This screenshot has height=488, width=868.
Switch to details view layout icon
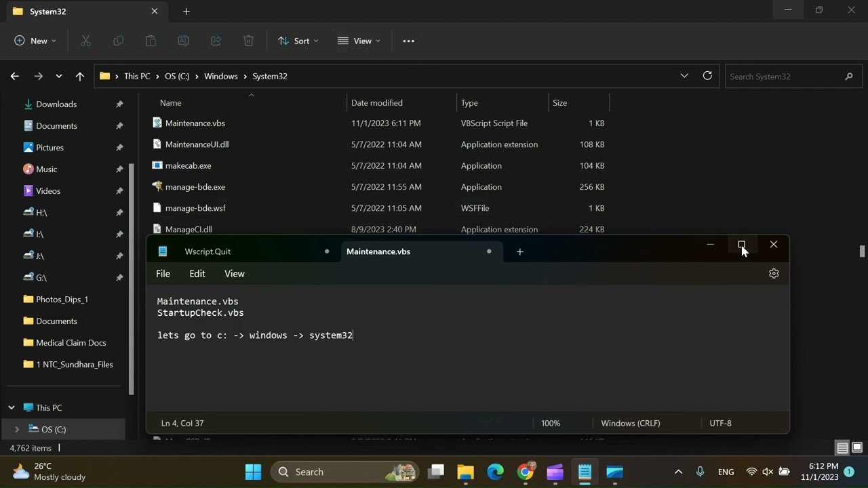coord(842,448)
